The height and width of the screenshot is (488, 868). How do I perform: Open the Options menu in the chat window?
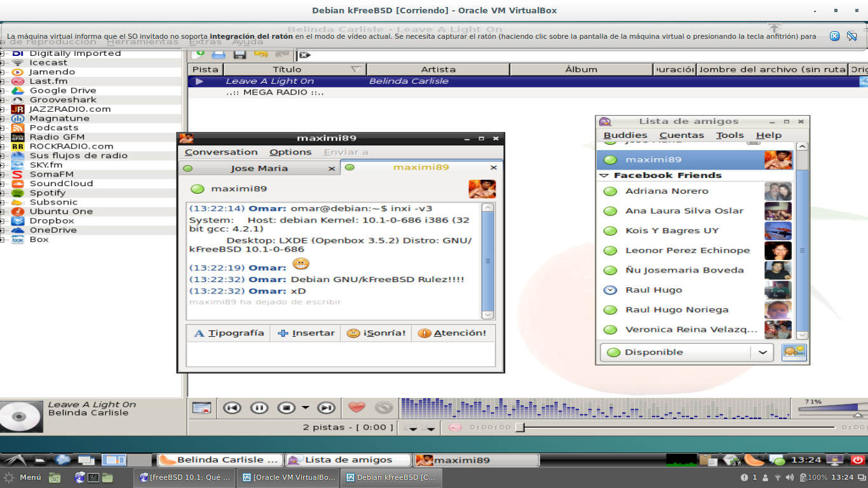(290, 152)
